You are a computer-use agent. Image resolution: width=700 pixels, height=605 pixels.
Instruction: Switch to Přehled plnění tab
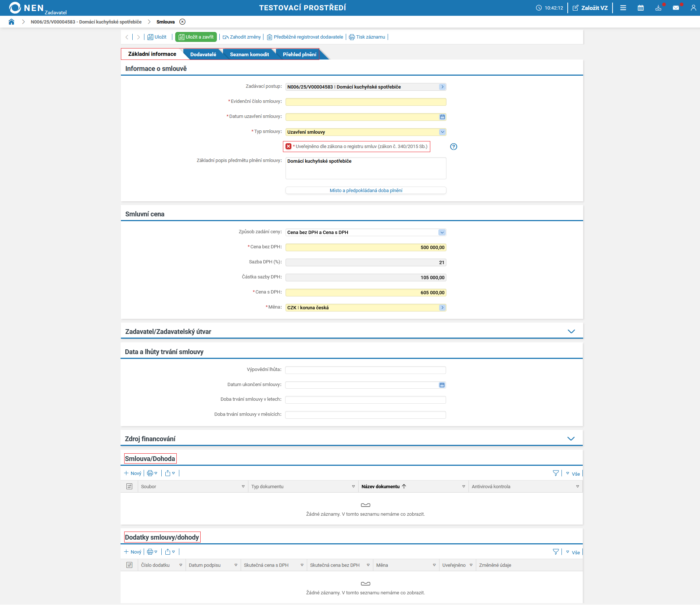[299, 54]
